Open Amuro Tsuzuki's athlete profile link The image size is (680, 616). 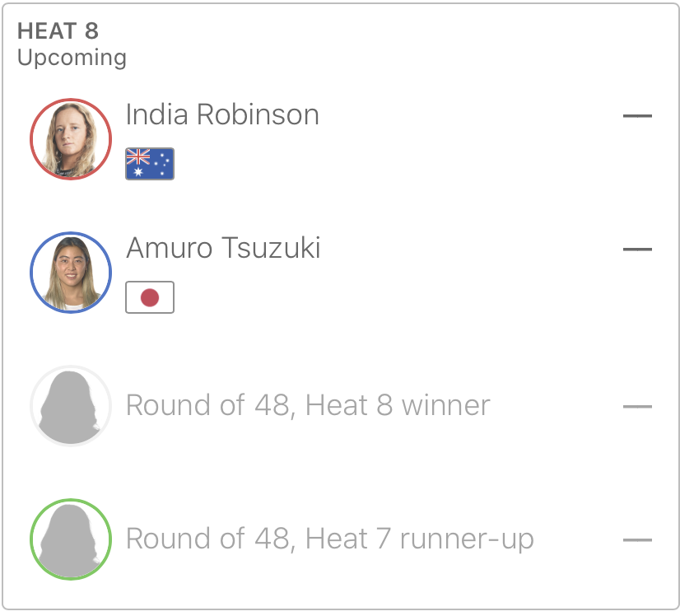tap(223, 248)
